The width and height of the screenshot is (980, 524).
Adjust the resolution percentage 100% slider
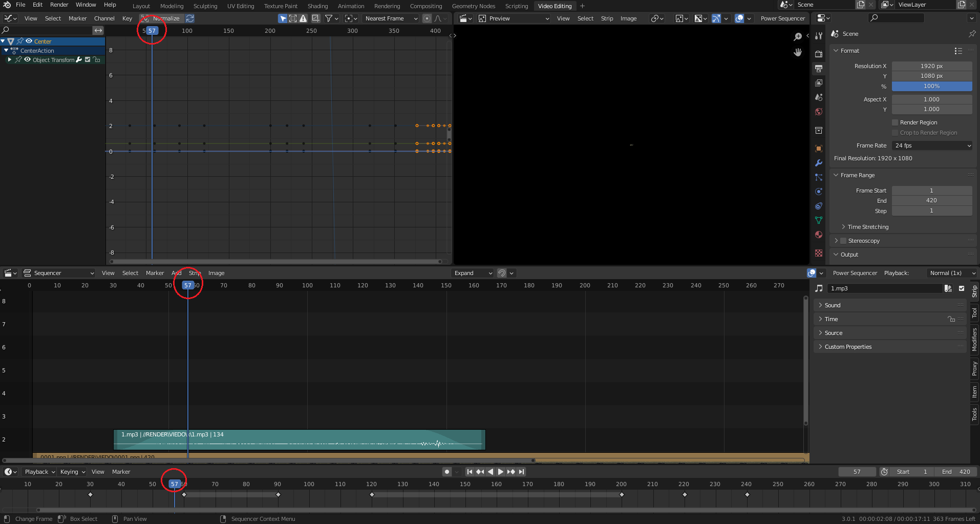coord(932,86)
